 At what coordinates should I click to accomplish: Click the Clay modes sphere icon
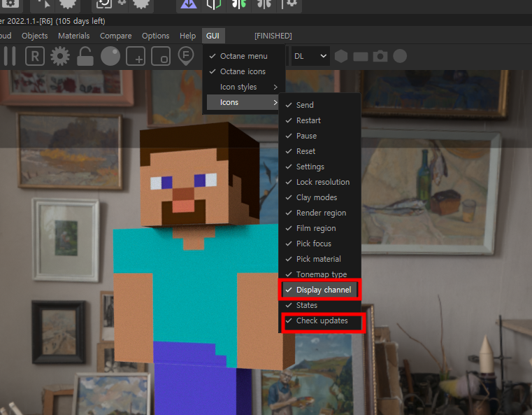click(x=110, y=56)
